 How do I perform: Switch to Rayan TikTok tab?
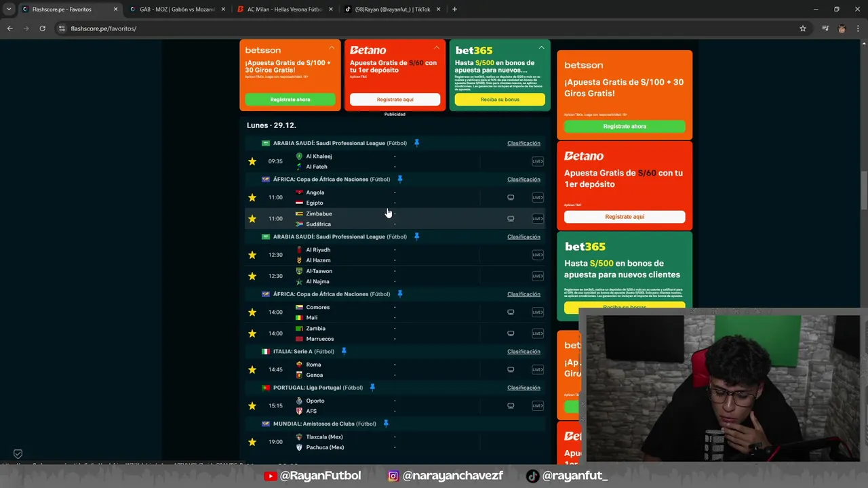click(x=392, y=9)
